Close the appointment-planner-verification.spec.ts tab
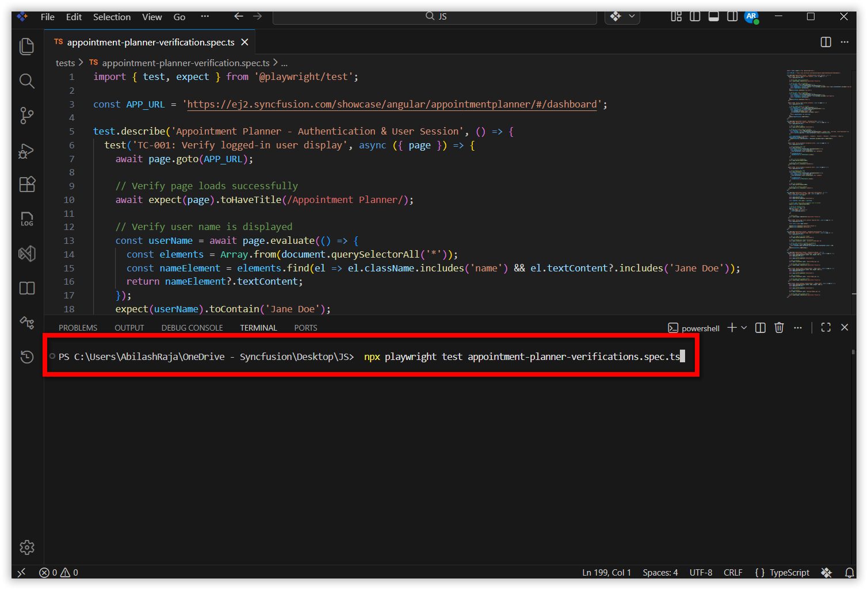This screenshot has height=590, width=868. (x=244, y=43)
